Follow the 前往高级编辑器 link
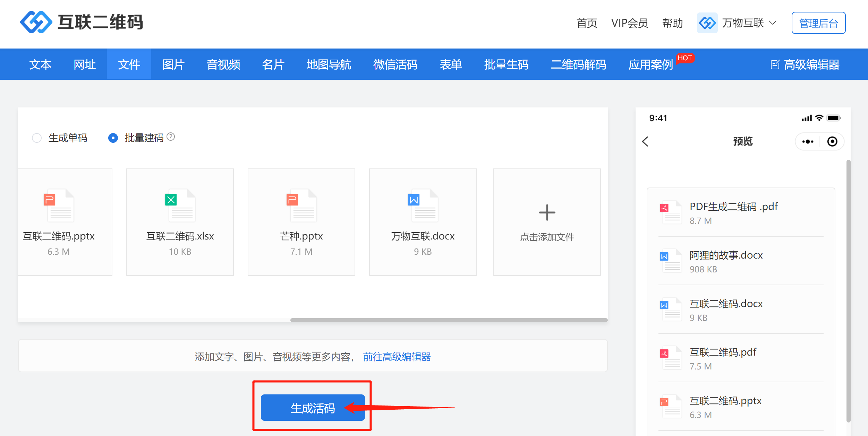This screenshot has height=436, width=868. click(x=397, y=357)
